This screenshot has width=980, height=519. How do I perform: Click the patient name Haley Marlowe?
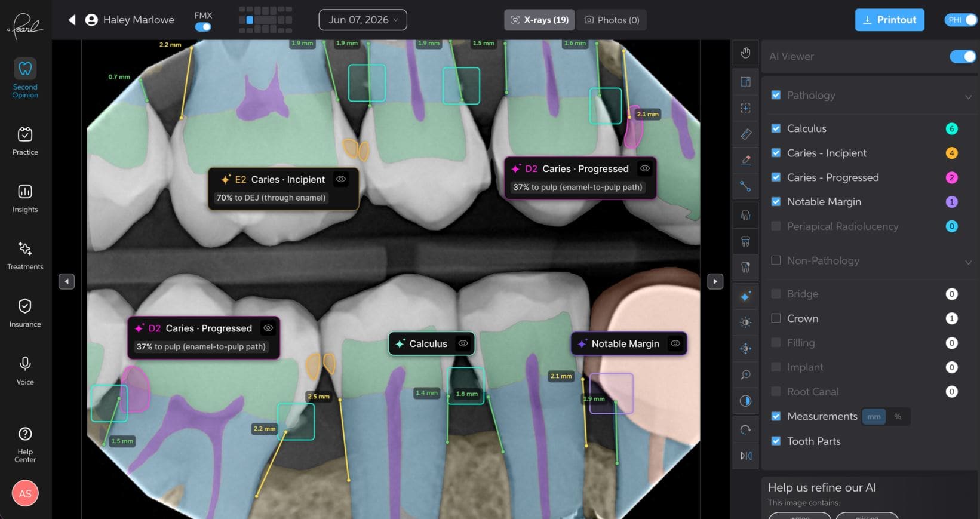[x=139, y=20]
